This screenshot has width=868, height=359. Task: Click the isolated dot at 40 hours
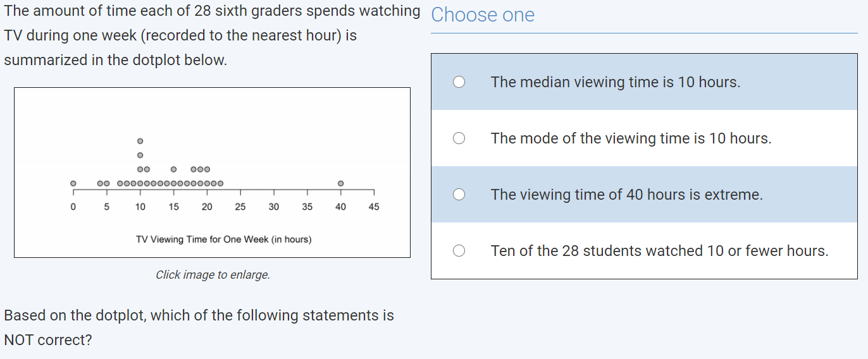[341, 183]
